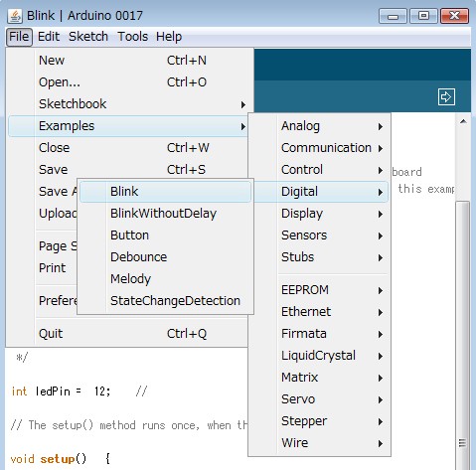Open the Help menu
Screen dimensions: 476x470
tap(169, 37)
